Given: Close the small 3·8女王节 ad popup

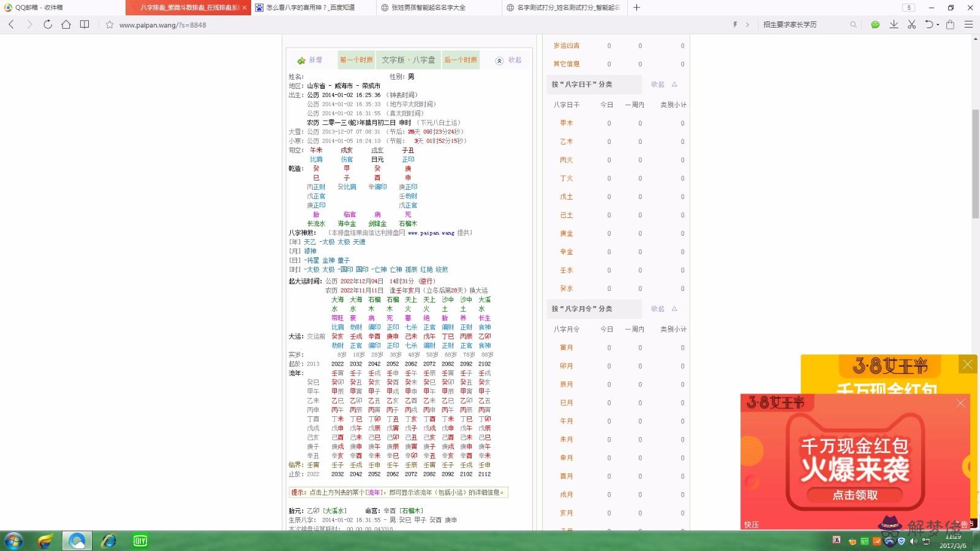Looking at the screenshot, I should tap(960, 403).
